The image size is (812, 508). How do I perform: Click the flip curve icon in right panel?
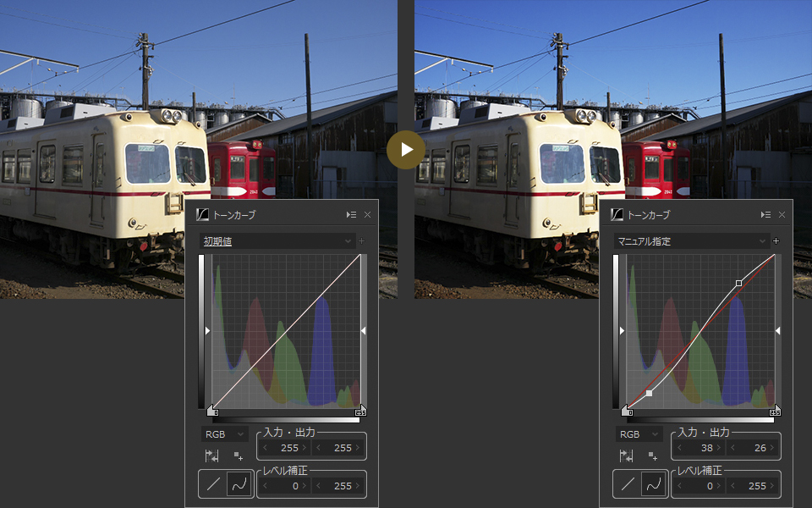(627, 456)
